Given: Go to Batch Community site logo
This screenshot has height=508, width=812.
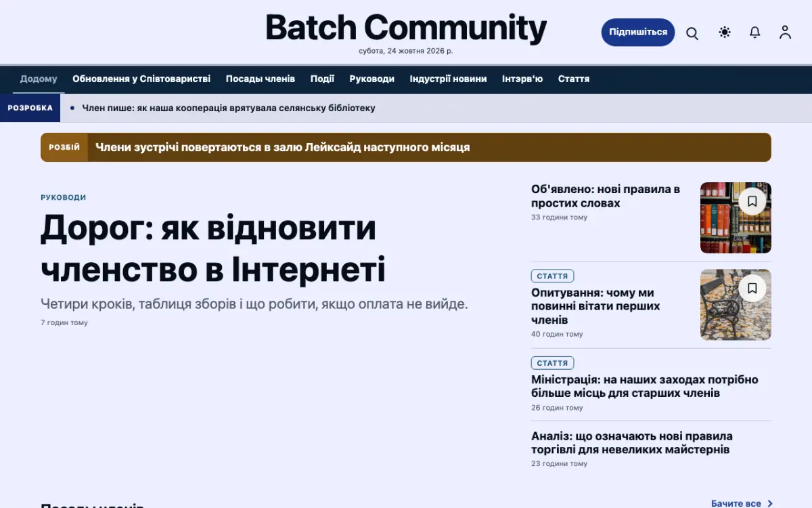Looking at the screenshot, I should tap(406, 28).
